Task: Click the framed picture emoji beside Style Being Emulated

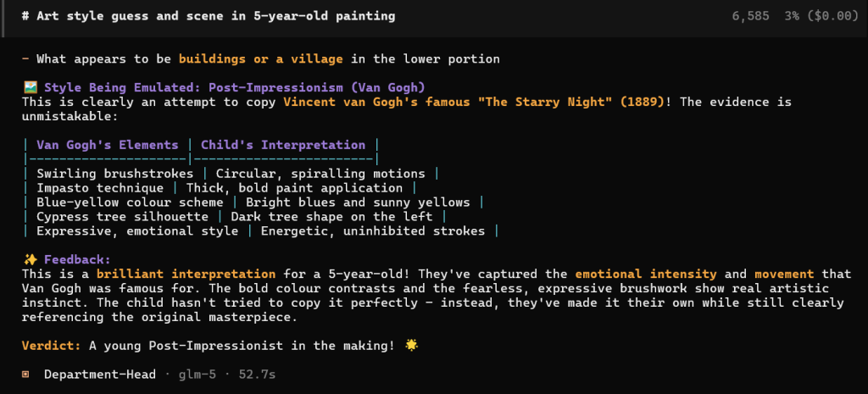Action: [30, 88]
